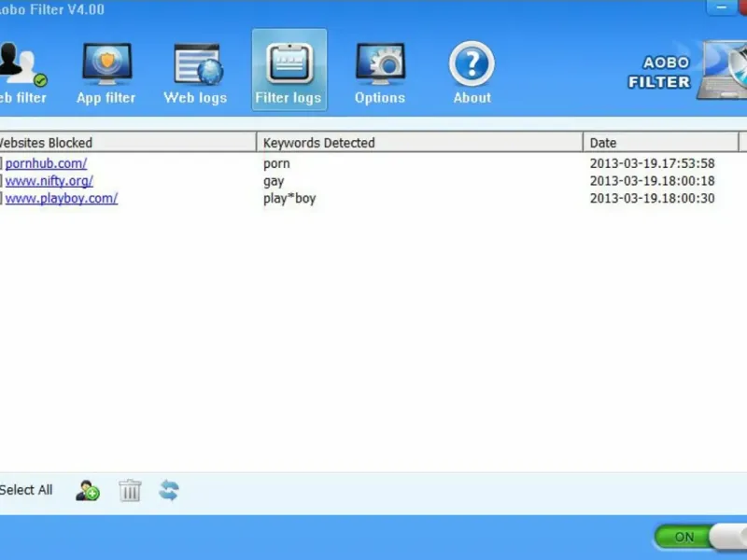Click the Aobo Filter laptop logo
The image size is (747, 560).
click(722, 71)
